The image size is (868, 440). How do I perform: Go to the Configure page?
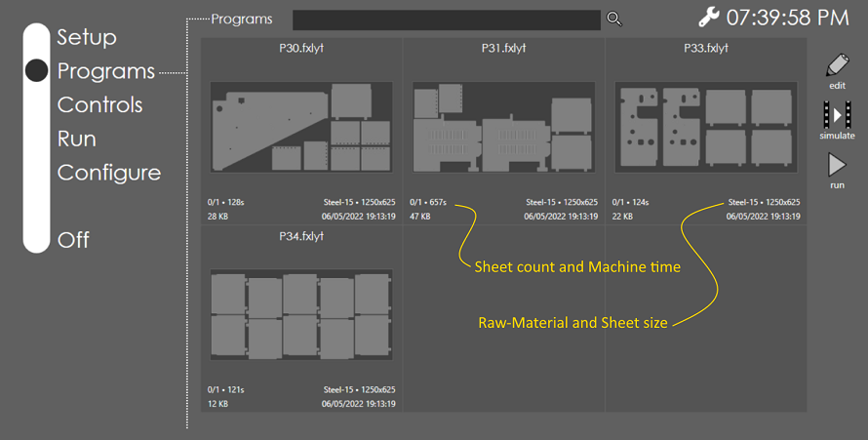pos(108,173)
